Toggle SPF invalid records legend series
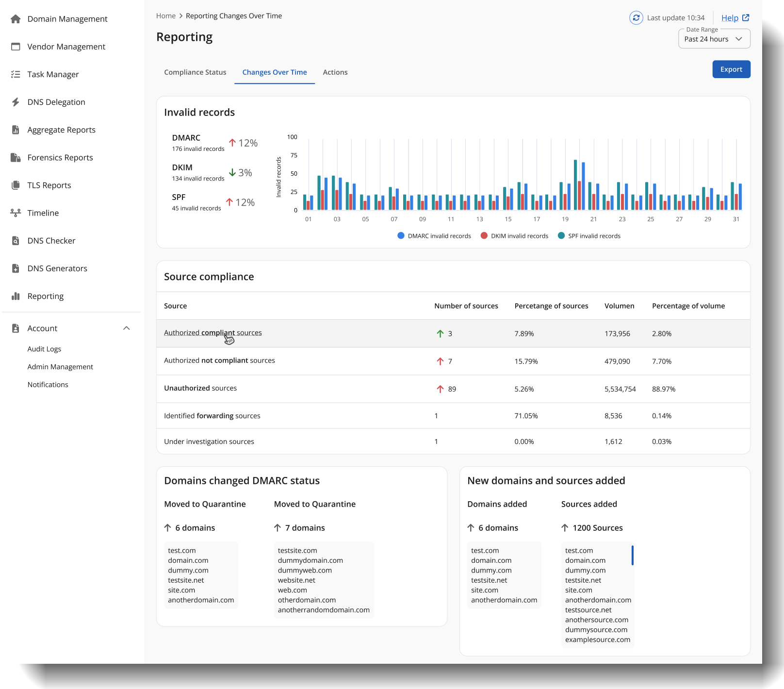The width and height of the screenshot is (784, 689). pyautogui.click(x=589, y=236)
